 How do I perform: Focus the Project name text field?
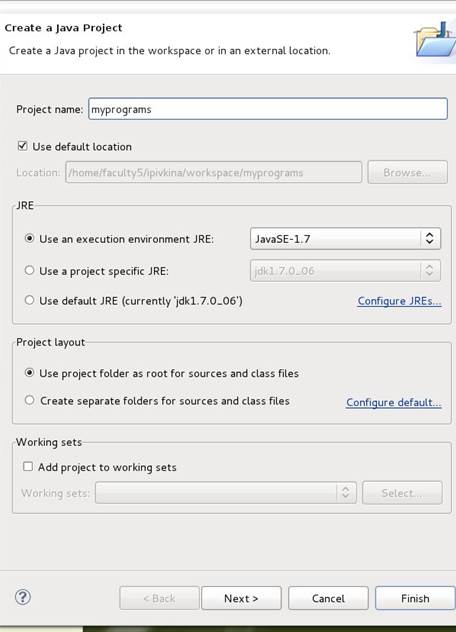pyautogui.click(x=268, y=109)
